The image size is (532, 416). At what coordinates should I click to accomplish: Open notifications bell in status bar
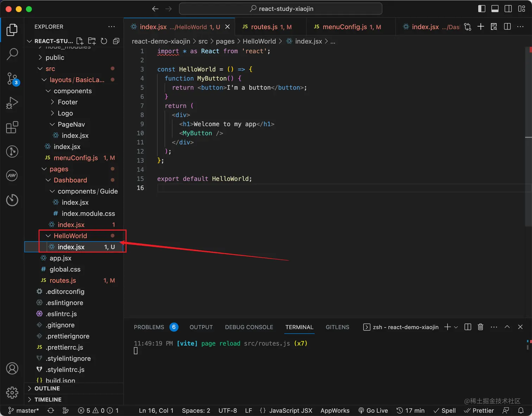tap(521, 410)
